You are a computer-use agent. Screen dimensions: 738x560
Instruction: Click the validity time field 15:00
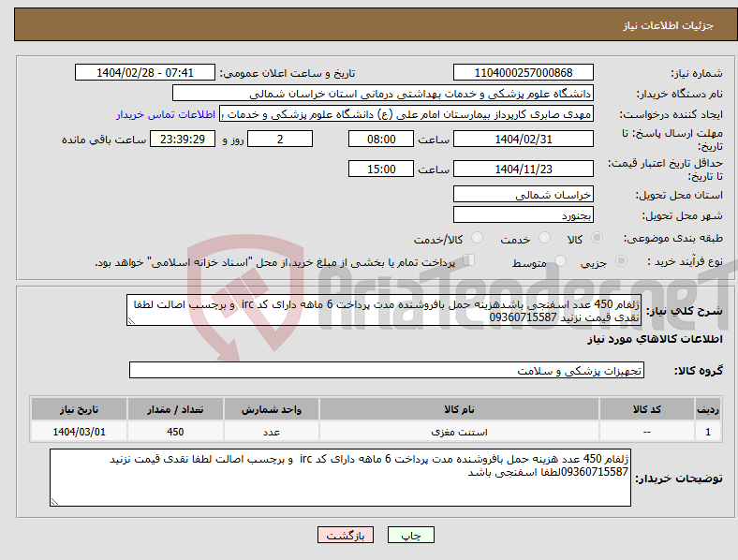381,169
